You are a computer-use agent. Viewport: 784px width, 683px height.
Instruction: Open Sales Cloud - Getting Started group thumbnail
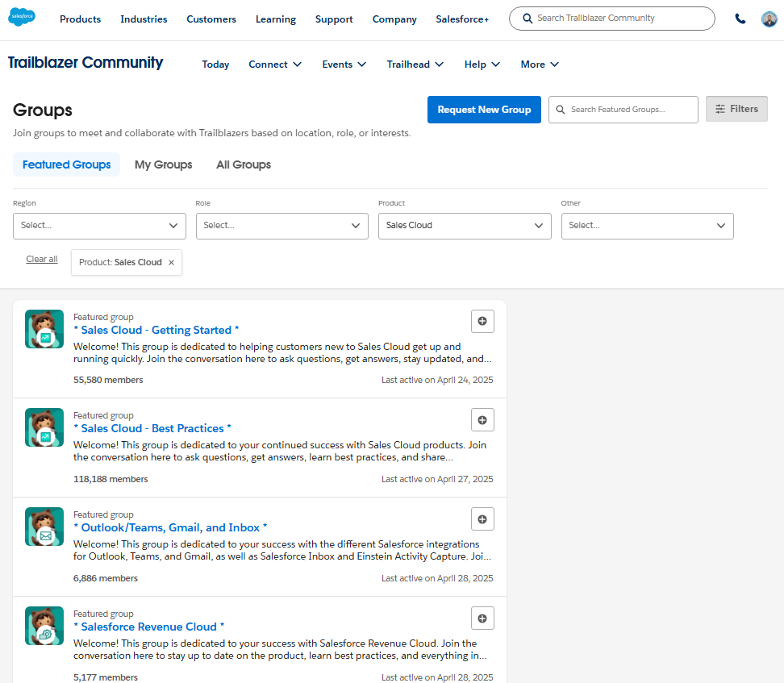point(44,329)
